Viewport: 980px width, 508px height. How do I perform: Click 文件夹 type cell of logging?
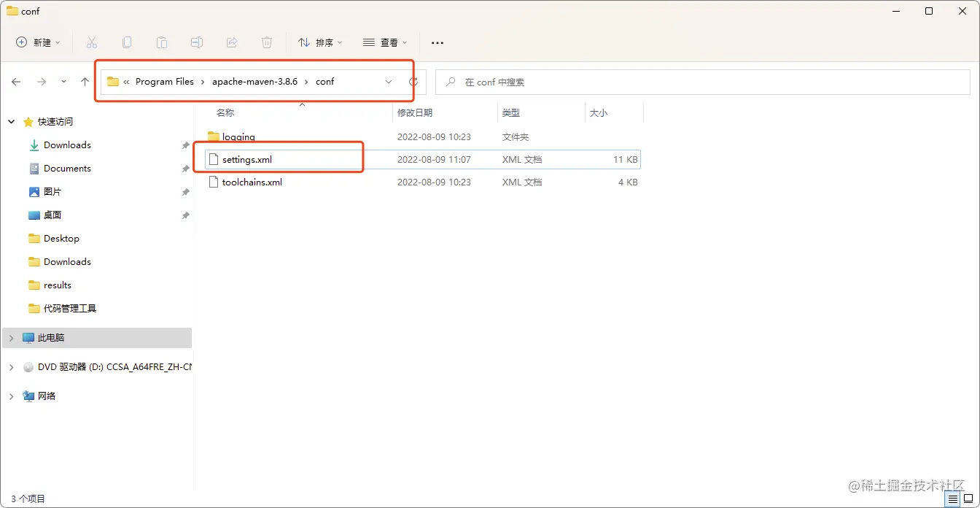tap(516, 136)
